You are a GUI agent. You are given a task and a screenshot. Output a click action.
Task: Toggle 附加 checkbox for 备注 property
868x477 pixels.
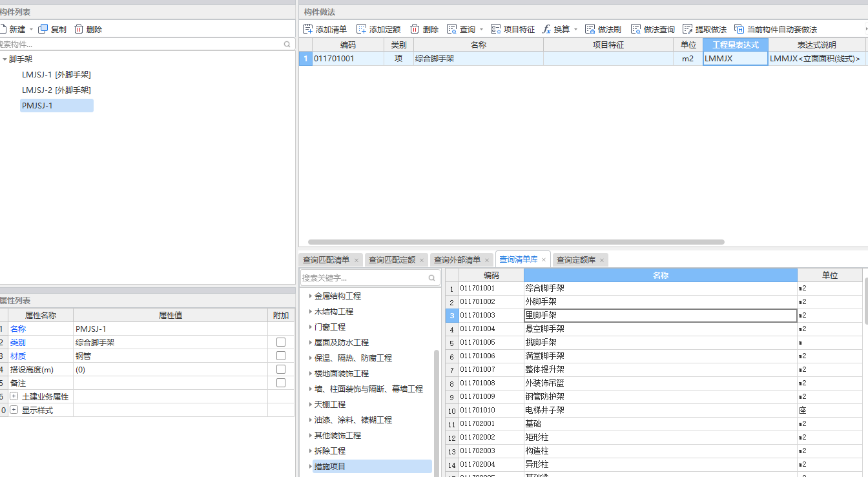point(281,383)
